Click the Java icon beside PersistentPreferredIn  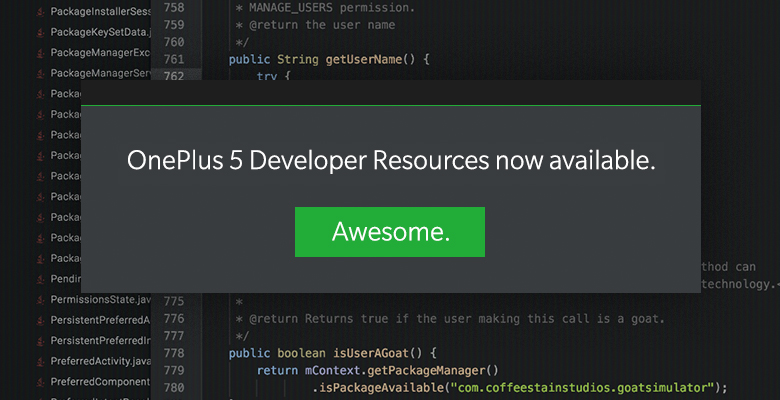coord(40,341)
